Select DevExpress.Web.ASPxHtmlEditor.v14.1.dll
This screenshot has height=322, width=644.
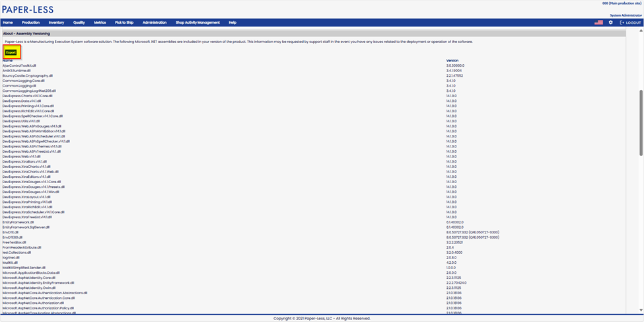pyautogui.click(x=34, y=131)
